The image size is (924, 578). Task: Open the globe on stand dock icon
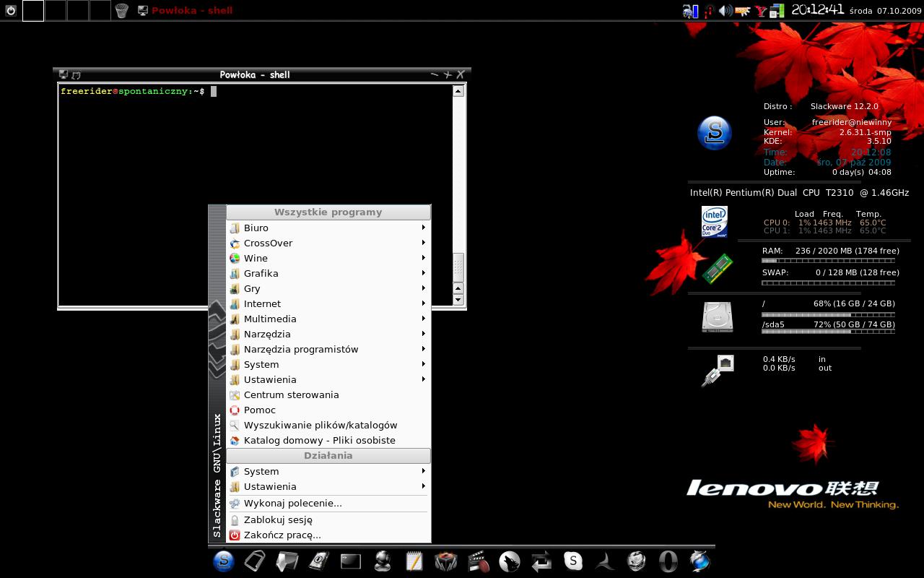[383, 561]
